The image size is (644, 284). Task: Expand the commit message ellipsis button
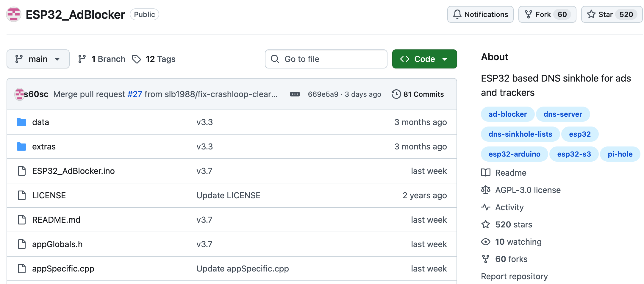pyautogui.click(x=295, y=94)
